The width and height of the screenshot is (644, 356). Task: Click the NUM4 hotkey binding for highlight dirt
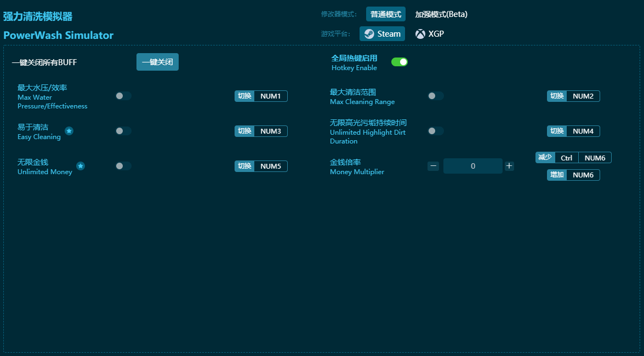[x=583, y=131]
